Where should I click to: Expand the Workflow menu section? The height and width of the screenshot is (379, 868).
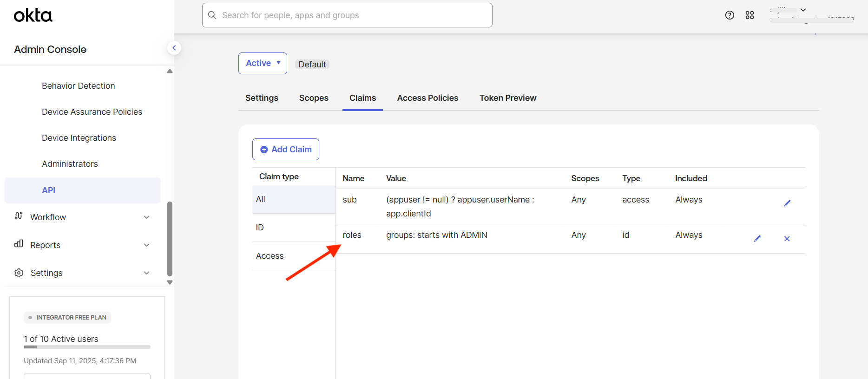pyautogui.click(x=146, y=217)
